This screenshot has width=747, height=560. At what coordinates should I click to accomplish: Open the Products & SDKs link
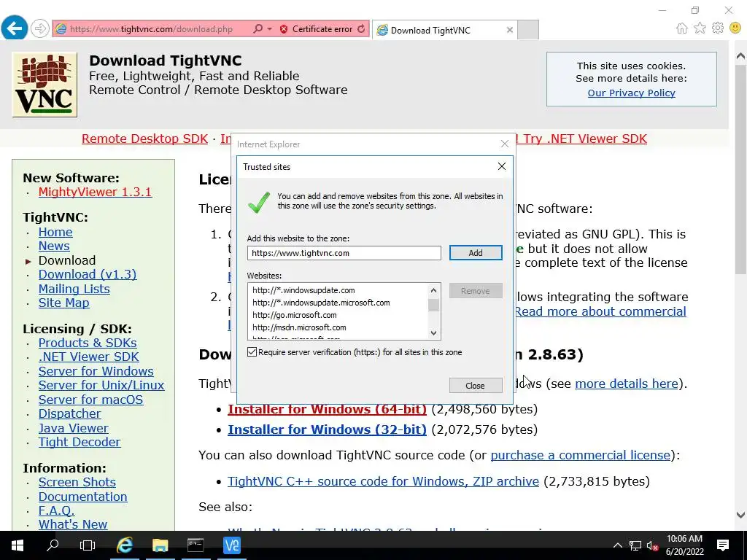88,343
